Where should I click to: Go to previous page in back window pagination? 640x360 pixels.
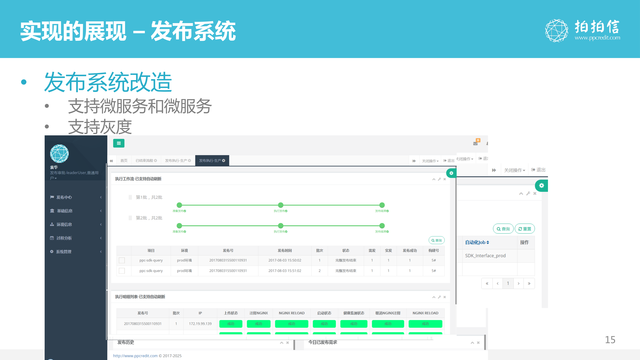[498, 283]
